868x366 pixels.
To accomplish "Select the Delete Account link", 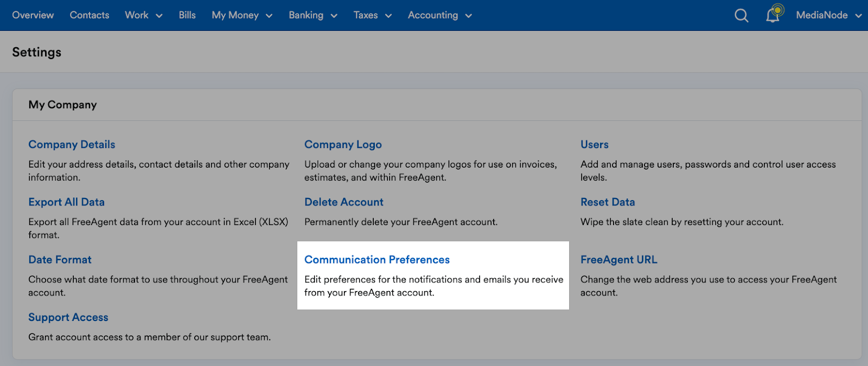I will click(x=344, y=202).
